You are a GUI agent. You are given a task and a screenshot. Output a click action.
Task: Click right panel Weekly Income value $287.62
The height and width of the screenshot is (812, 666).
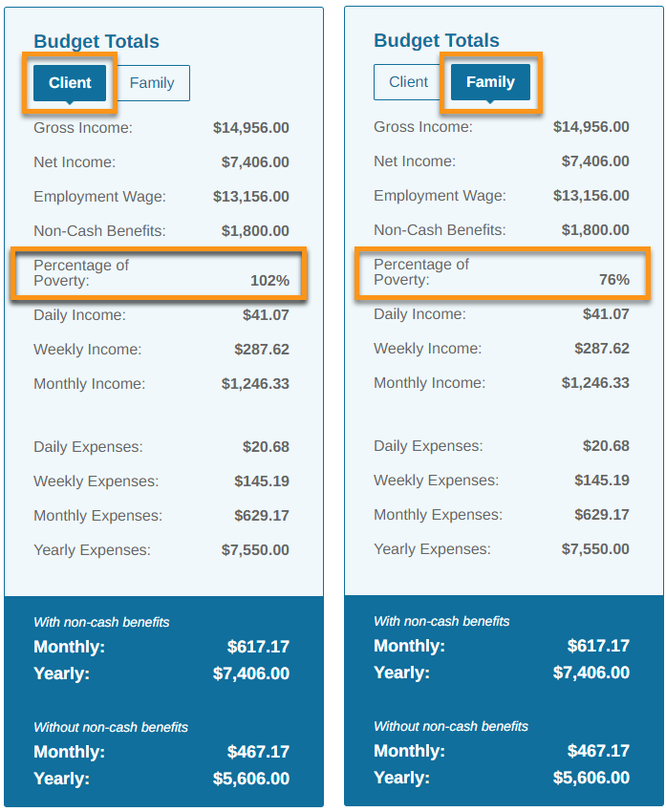tap(602, 349)
